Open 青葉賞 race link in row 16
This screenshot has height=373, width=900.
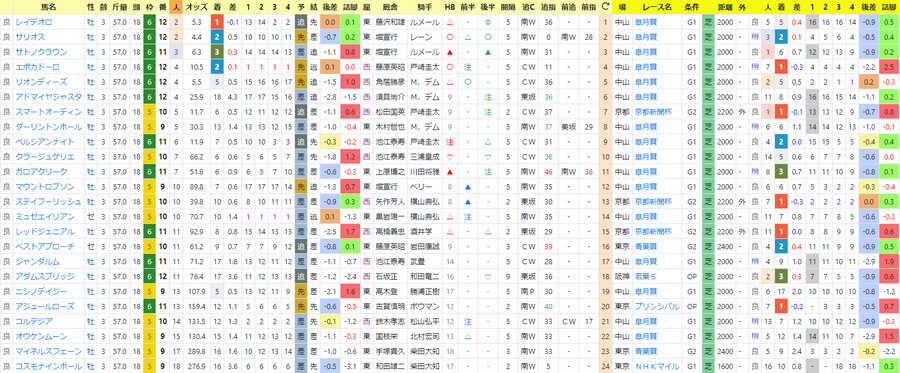(646, 246)
